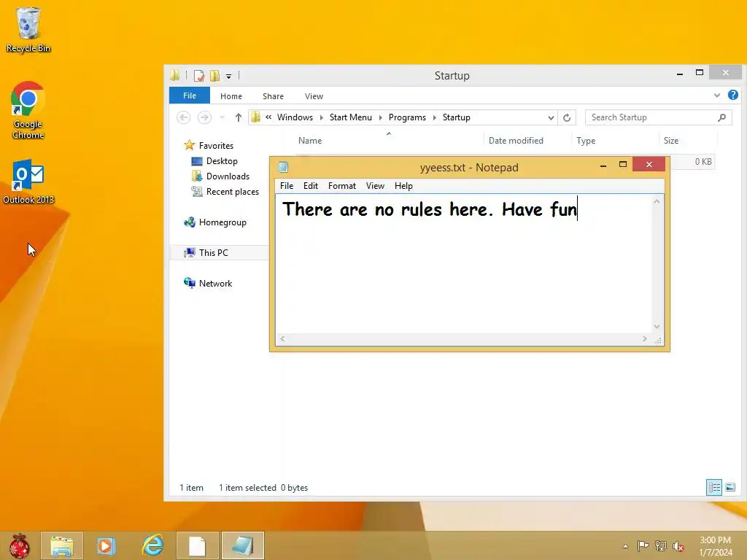Image resolution: width=747 pixels, height=560 pixels.
Task: Click the Notepad system menu icon
Action: click(x=283, y=167)
